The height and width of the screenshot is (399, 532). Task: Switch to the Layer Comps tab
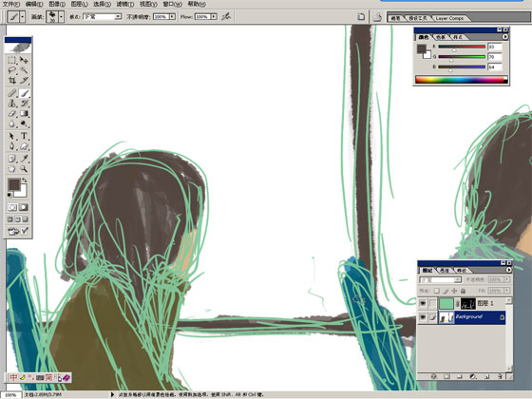click(x=449, y=18)
